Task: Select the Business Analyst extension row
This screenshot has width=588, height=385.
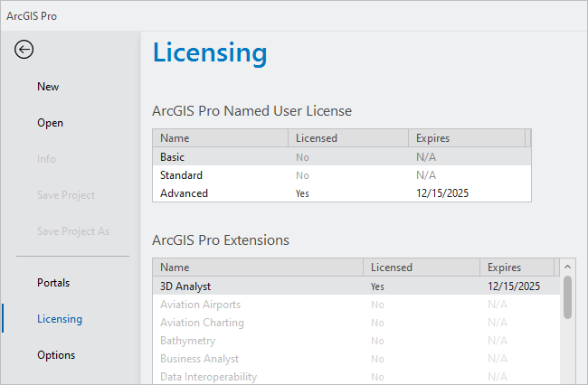Action: pos(356,359)
